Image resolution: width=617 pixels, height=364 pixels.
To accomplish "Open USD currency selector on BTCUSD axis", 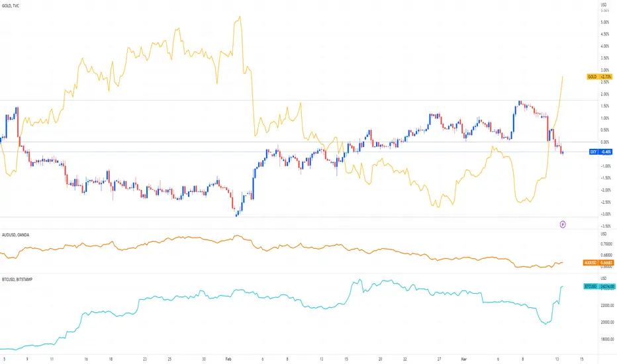I will (x=604, y=279).
